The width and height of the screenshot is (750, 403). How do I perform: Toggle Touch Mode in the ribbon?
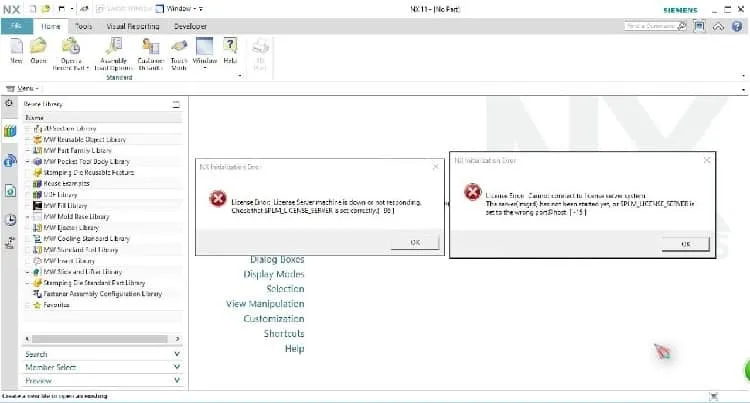point(179,54)
